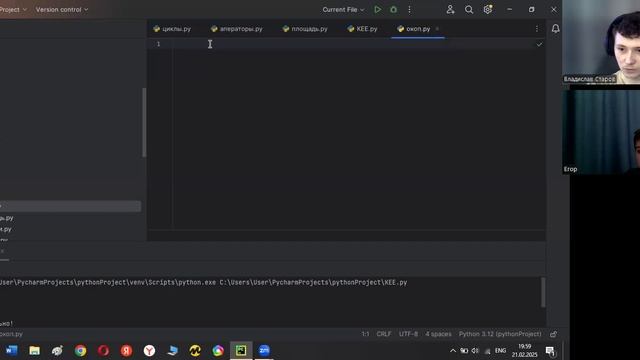Switch to the площадь.py tab
640x360 pixels.
(x=305, y=29)
